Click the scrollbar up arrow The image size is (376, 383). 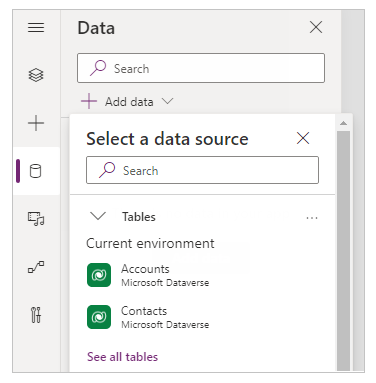click(343, 123)
